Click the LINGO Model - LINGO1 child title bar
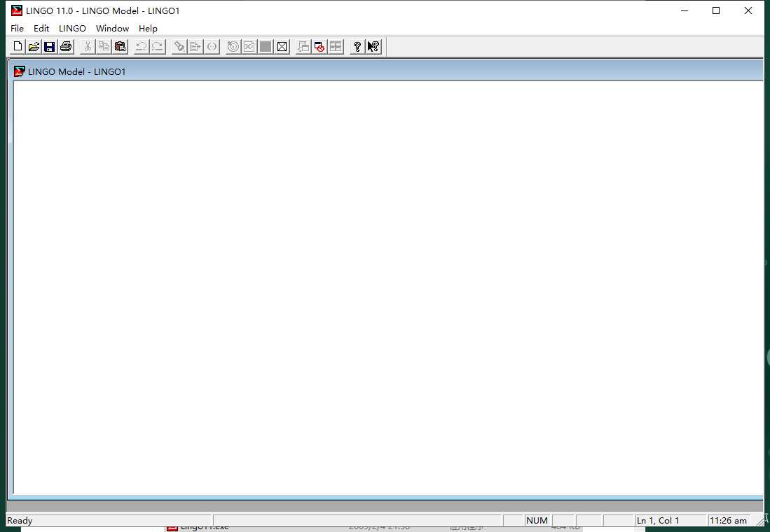The image size is (770, 532). (385, 71)
